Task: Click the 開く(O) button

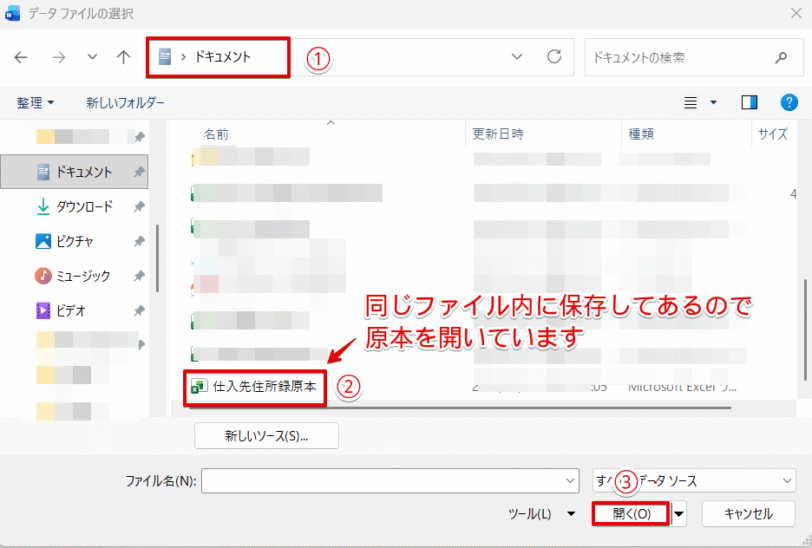Action: pos(631,514)
